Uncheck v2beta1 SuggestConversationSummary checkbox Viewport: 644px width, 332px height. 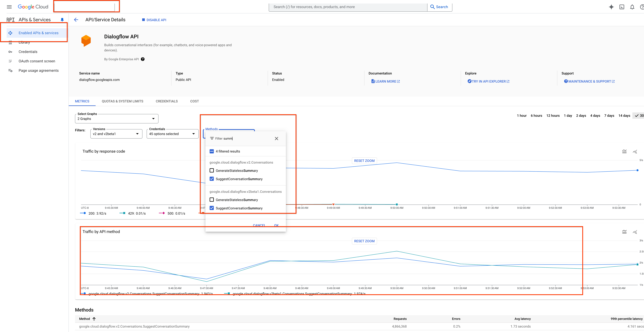pyautogui.click(x=212, y=208)
